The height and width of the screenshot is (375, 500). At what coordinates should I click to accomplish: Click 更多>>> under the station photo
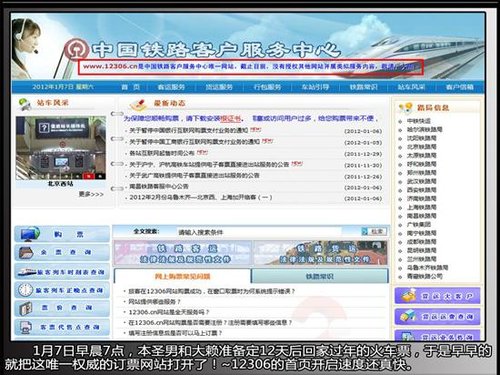point(91,194)
